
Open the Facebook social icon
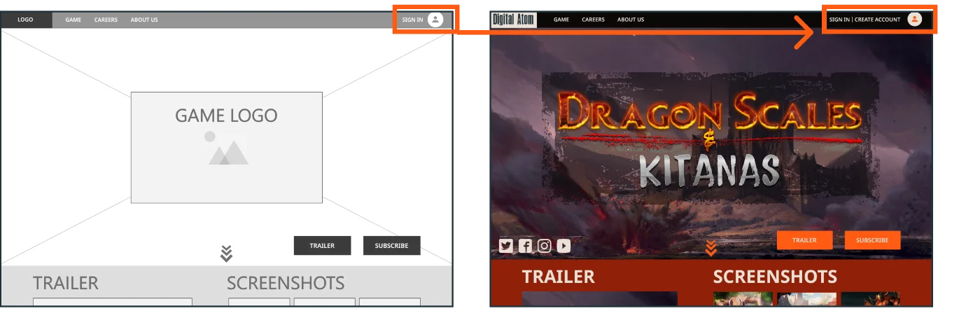click(526, 246)
